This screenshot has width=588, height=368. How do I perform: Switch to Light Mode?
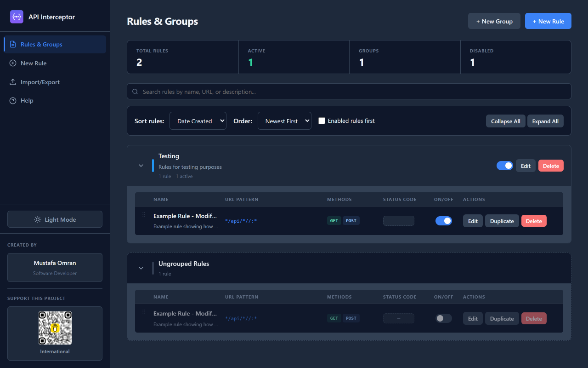pos(55,219)
